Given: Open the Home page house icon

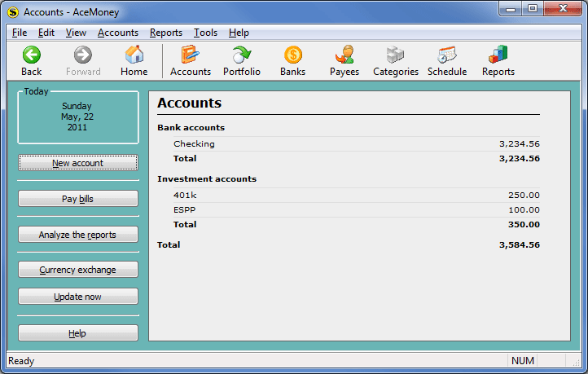Looking at the screenshot, I should click(x=134, y=55).
